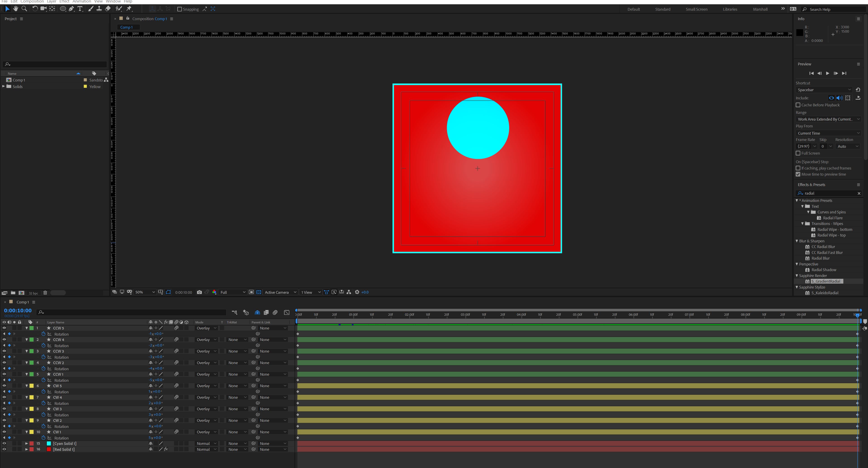Expand the Red Solid 1 layer

[x=27, y=449]
